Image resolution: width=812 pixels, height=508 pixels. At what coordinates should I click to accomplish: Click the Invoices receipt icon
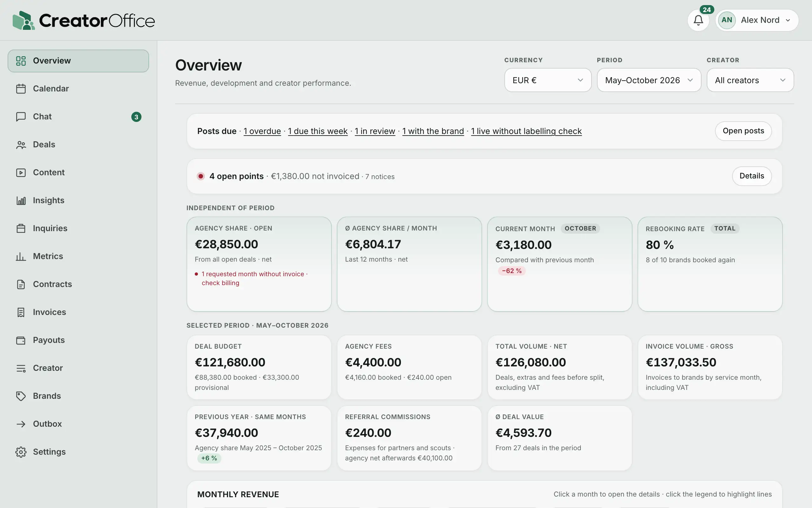pyautogui.click(x=21, y=312)
